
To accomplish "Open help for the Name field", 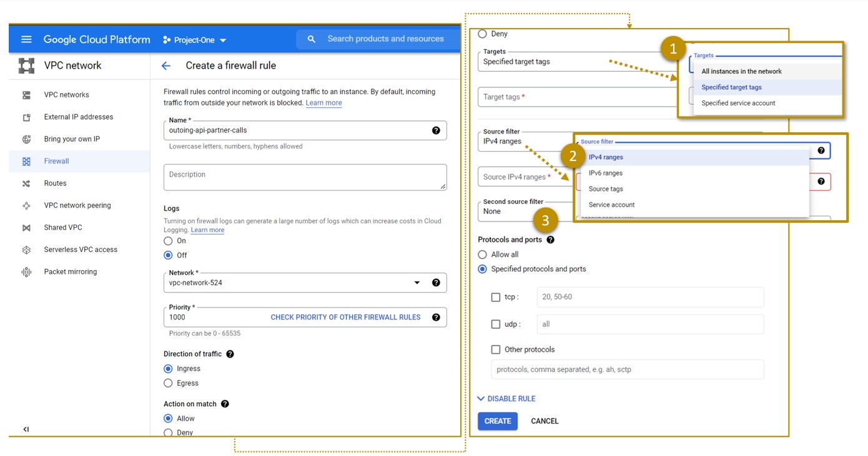I will point(436,130).
